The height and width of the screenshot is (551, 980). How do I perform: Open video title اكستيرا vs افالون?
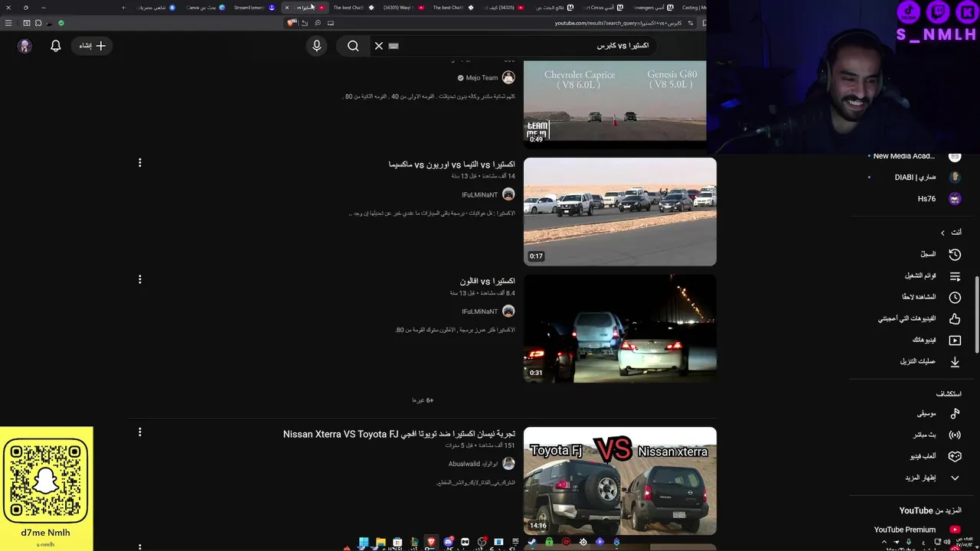488,281
